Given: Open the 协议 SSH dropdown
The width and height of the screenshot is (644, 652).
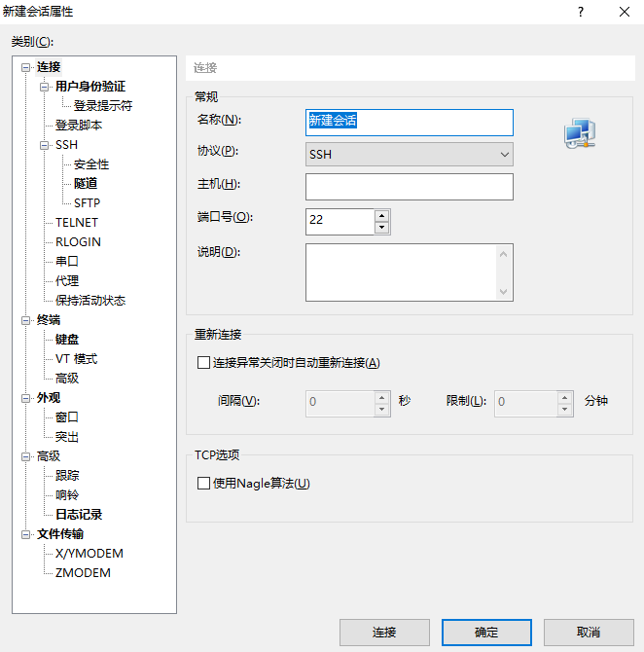Looking at the screenshot, I should pyautogui.click(x=410, y=155).
